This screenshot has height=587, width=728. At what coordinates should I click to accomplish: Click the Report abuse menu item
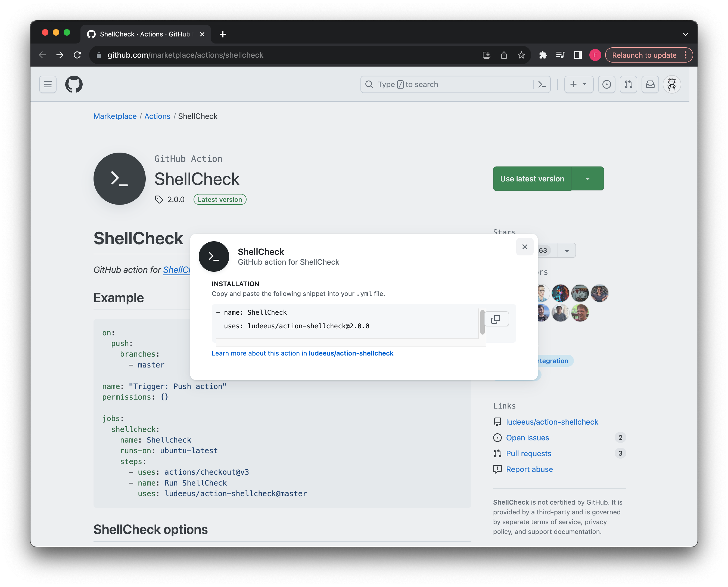(x=529, y=468)
